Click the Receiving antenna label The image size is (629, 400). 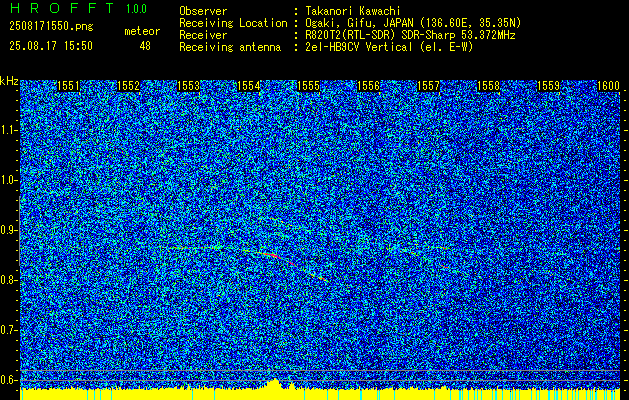pos(230,47)
